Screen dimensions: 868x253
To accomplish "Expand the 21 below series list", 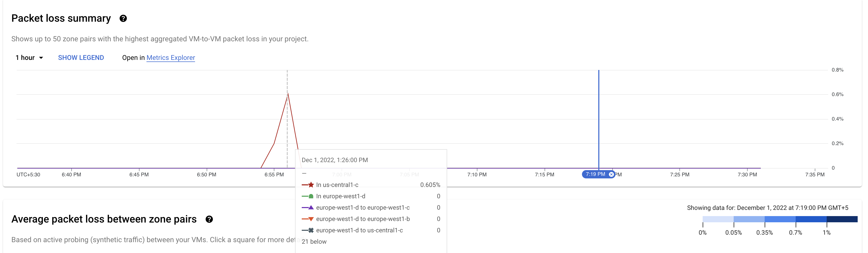I will (314, 242).
